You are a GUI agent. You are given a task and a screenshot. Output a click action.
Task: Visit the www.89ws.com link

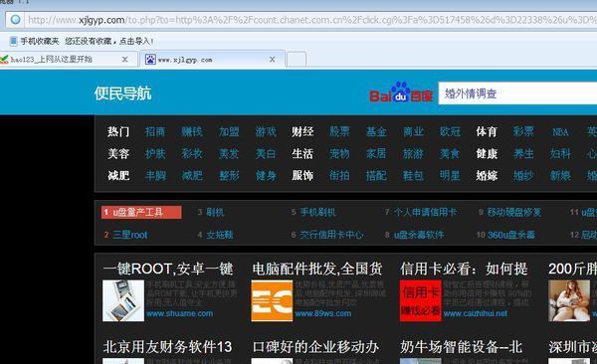tap(323, 313)
